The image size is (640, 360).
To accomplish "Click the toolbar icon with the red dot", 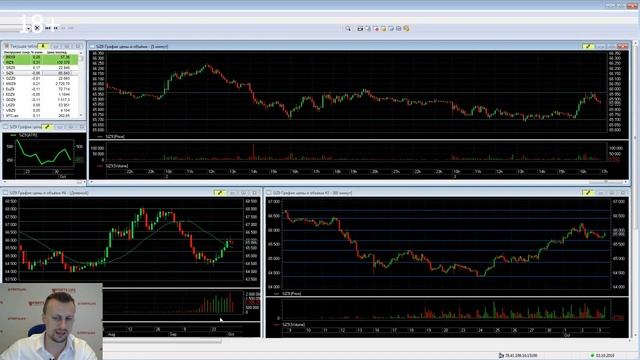I will 376,29.
